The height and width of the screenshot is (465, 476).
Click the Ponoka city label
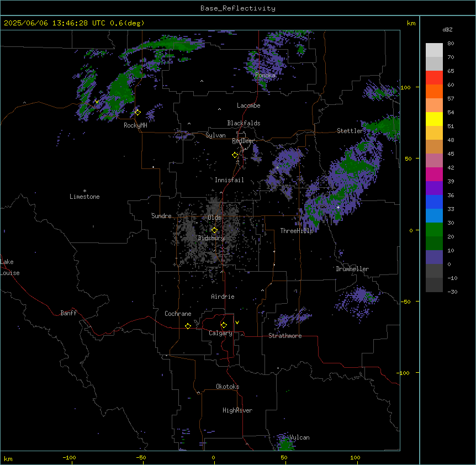(265, 75)
